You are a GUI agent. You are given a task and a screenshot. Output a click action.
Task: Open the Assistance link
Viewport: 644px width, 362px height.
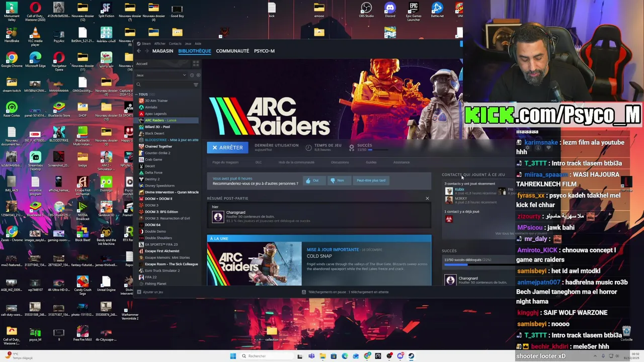(x=401, y=162)
